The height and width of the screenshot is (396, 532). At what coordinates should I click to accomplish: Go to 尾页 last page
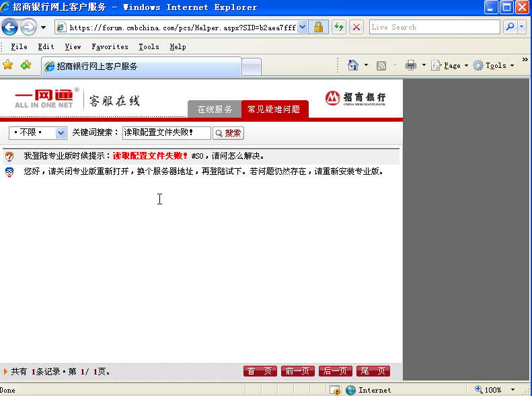tap(373, 371)
